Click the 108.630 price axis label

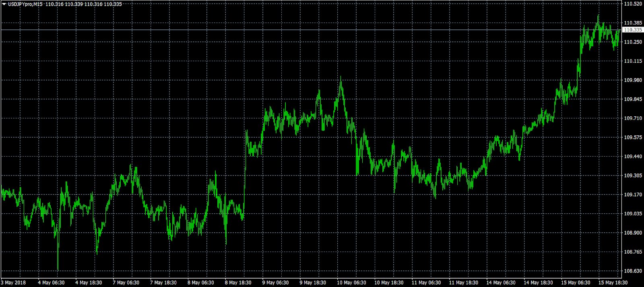click(x=633, y=271)
